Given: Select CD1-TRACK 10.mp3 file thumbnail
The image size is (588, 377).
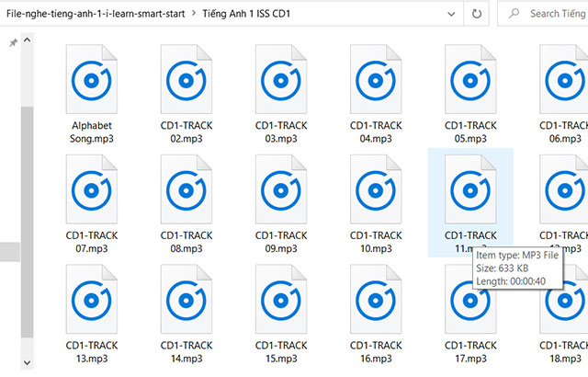Looking at the screenshot, I should [376, 188].
